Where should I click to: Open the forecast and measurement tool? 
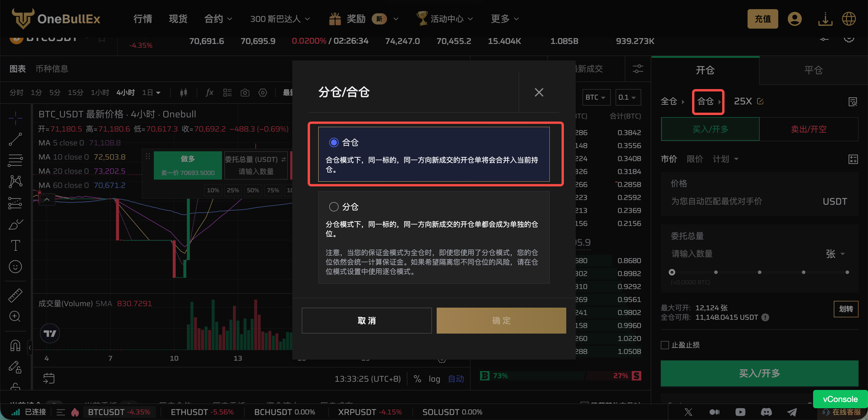(15, 203)
